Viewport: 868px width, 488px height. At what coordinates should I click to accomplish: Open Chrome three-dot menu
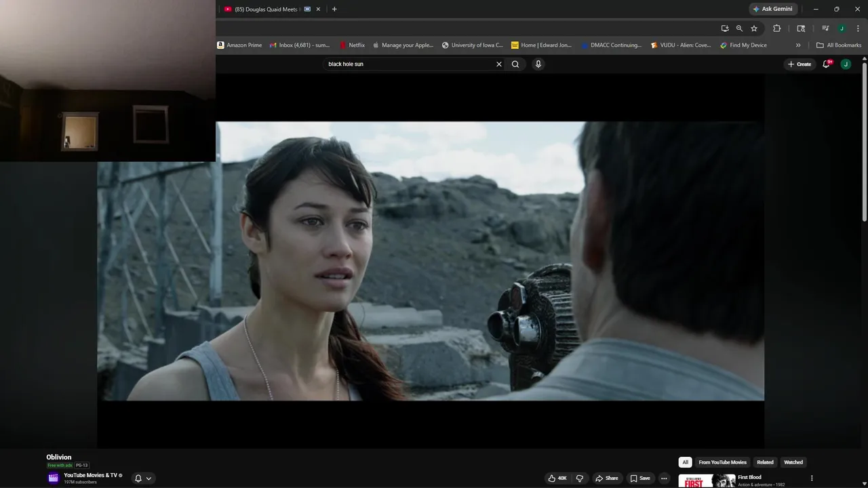click(858, 28)
